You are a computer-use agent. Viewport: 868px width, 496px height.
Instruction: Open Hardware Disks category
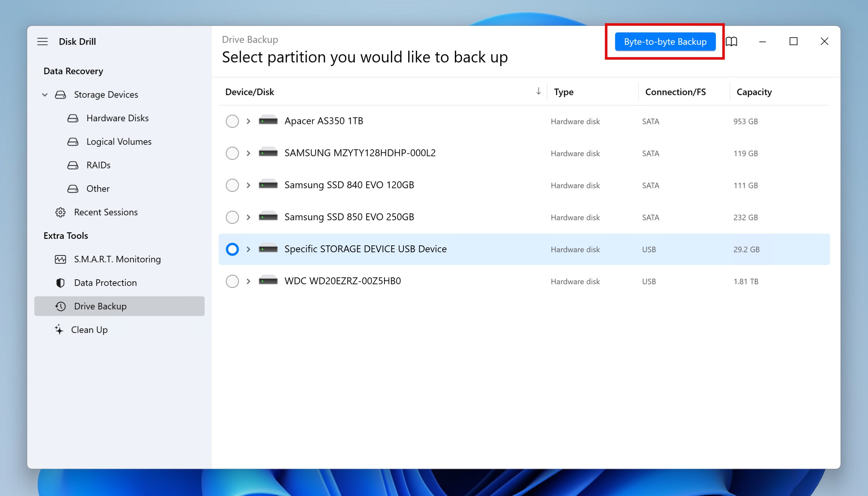118,117
